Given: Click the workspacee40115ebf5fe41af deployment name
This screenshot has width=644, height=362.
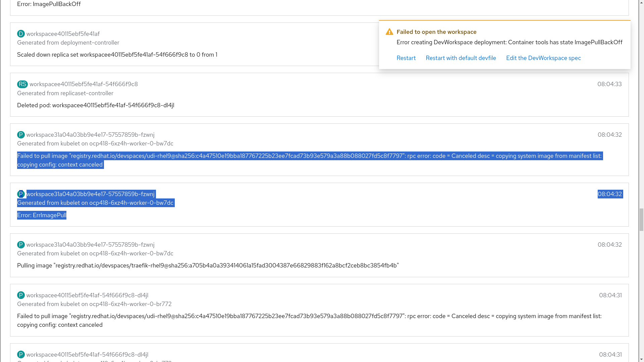Looking at the screenshot, I should [x=63, y=34].
